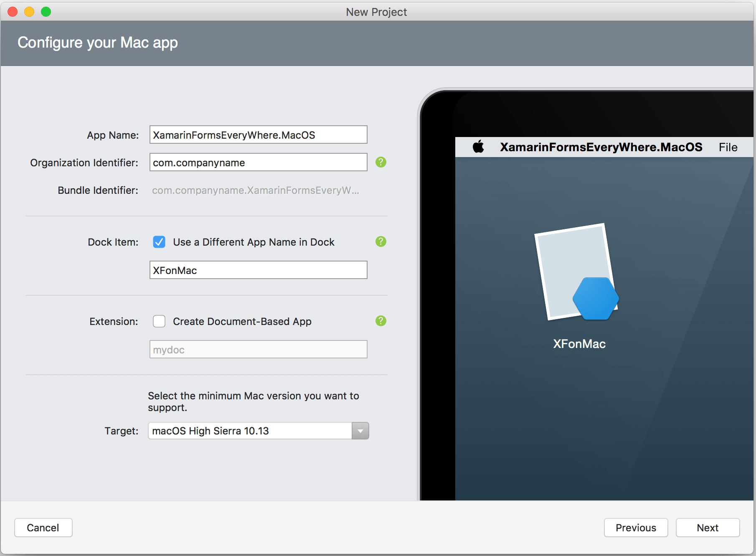Click the truncated Bundle Identifier value
Screen dimensions: 756x556
[x=256, y=190]
